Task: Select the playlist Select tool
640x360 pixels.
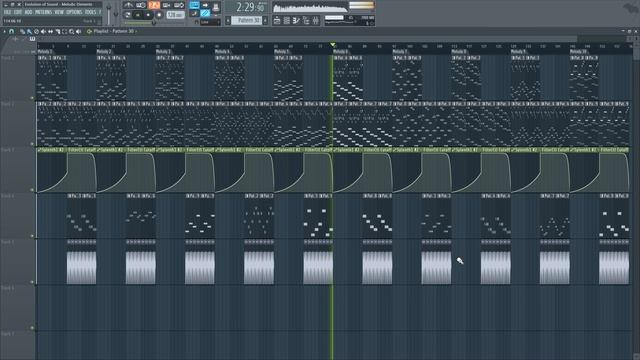Action: pos(64,31)
